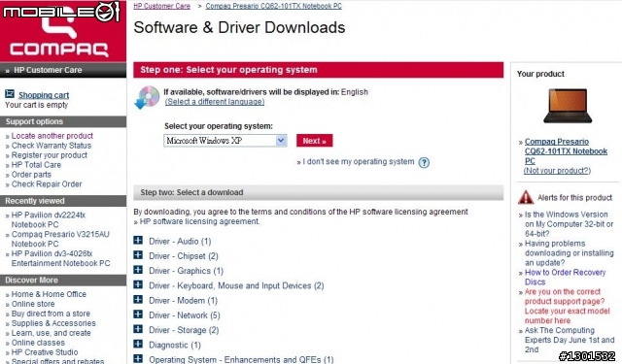
Task: Click Register your product
Action: (x=50, y=155)
